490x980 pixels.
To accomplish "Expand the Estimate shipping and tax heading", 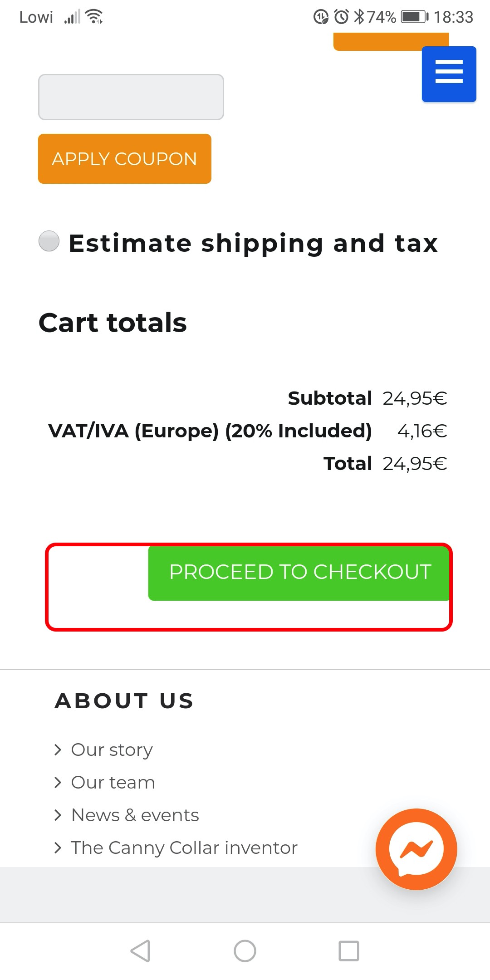I will pyautogui.click(x=253, y=243).
